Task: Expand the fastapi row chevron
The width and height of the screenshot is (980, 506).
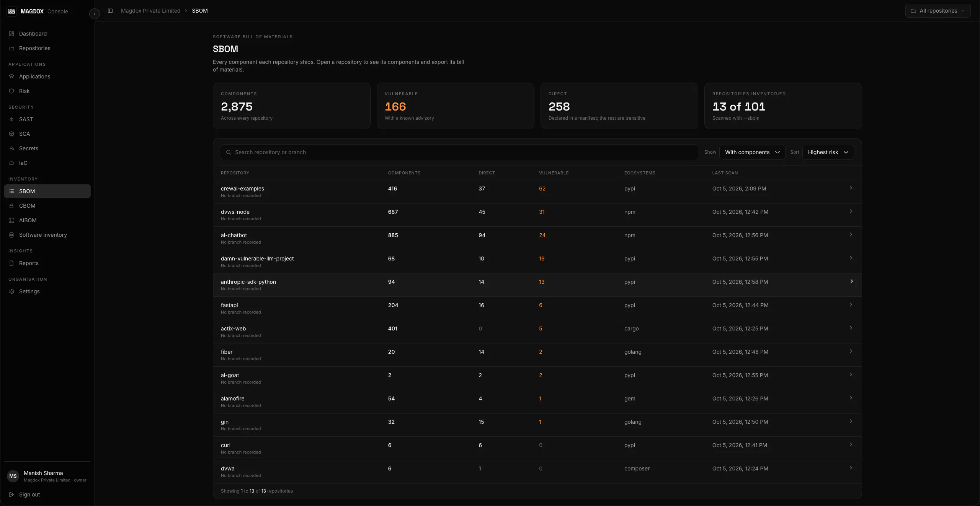Action: [851, 304]
